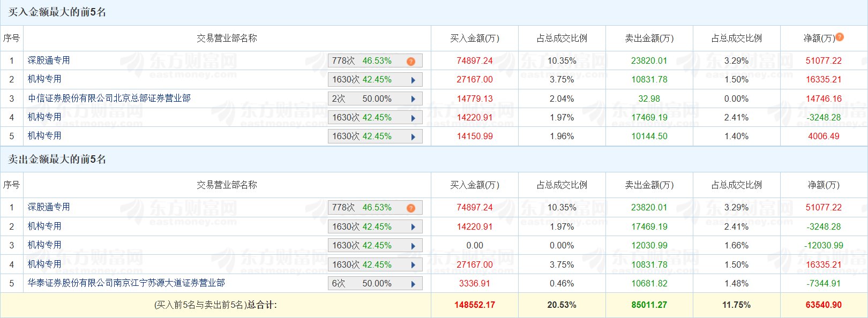Expand details arrow for 中信证券北京总部证券营业部 row
Viewport: 868px width, 318px height.
[413, 99]
